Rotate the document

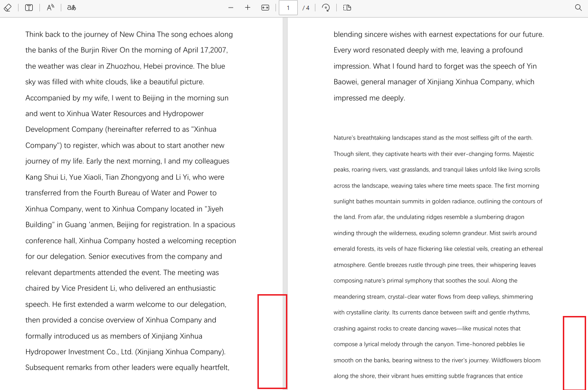pos(326,8)
